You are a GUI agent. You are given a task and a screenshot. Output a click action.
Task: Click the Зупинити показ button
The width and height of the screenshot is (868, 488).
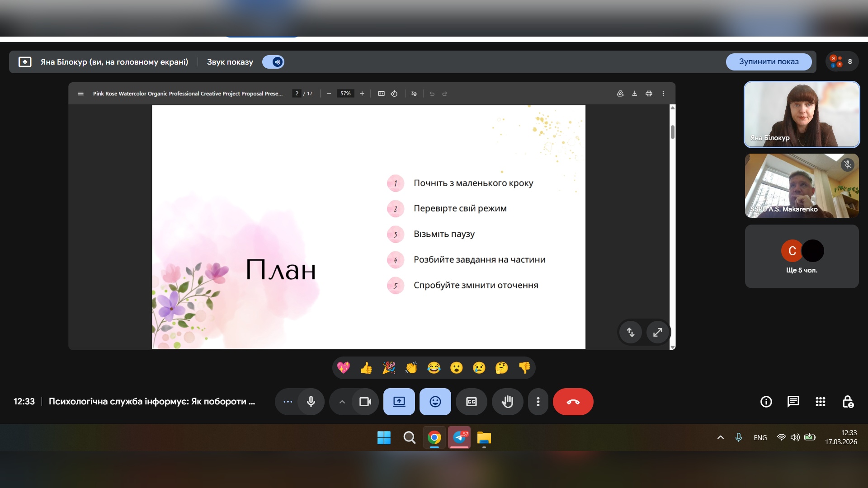click(x=769, y=61)
